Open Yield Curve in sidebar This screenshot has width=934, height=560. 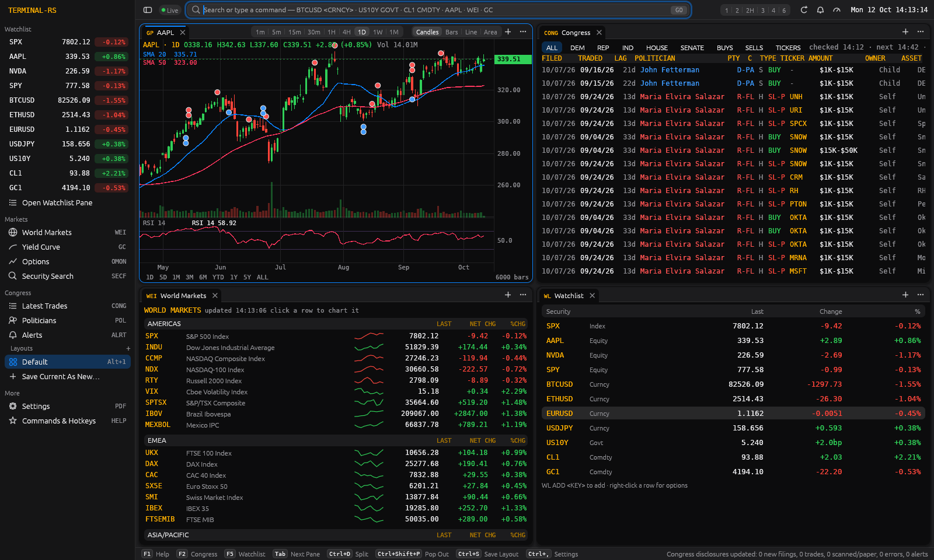[68, 247]
